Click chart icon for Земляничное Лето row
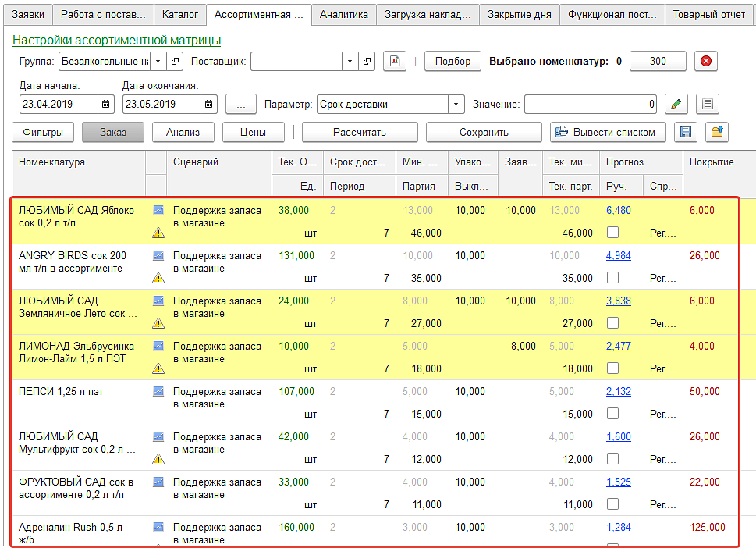The width and height of the screenshot is (756, 548). click(158, 301)
